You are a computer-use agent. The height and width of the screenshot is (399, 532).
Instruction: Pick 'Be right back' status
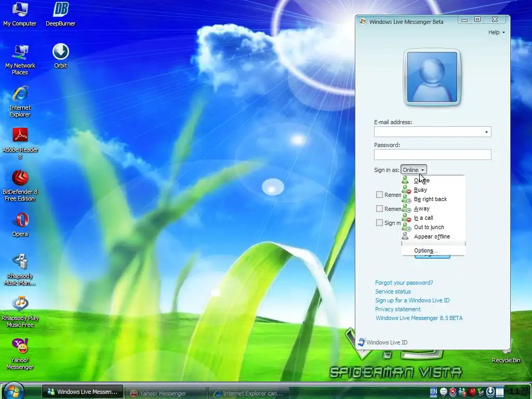[433, 199]
